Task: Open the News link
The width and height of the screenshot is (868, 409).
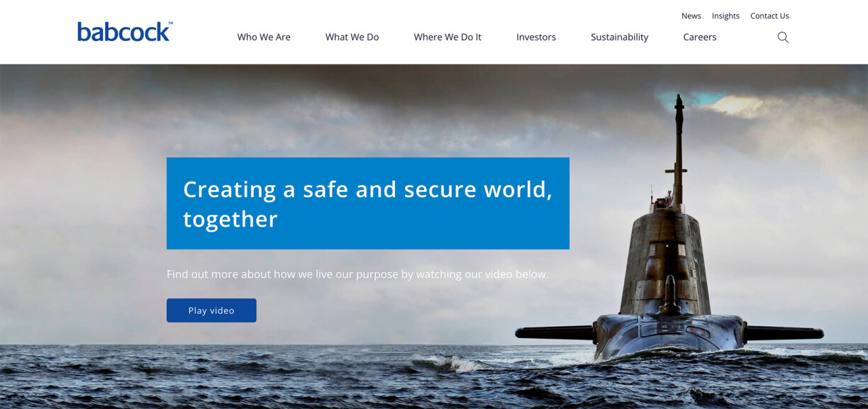Action: (691, 16)
